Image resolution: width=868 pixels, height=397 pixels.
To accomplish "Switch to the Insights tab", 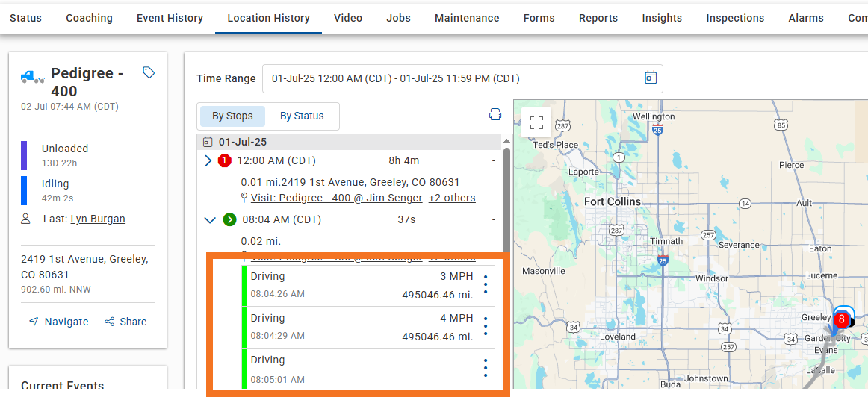I will tap(662, 18).
